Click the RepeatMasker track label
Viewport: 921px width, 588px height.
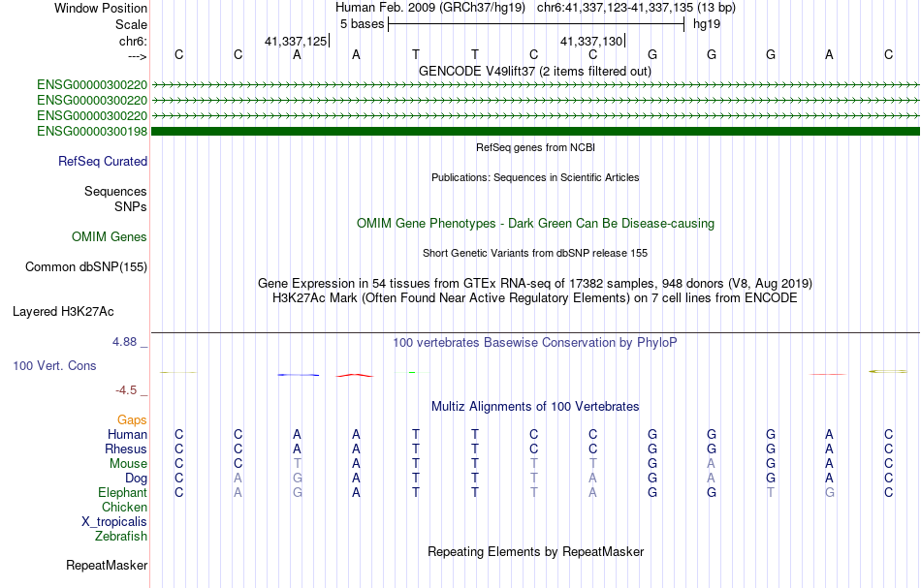click(107, 566)
